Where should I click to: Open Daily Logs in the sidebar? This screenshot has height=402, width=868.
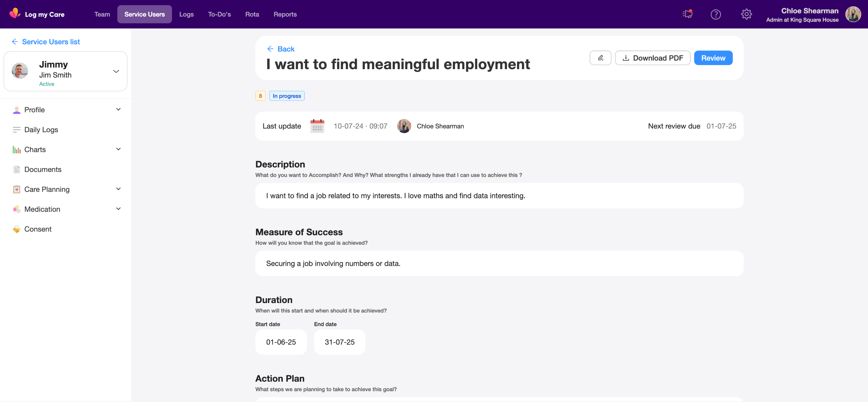[x=41, y=130]
